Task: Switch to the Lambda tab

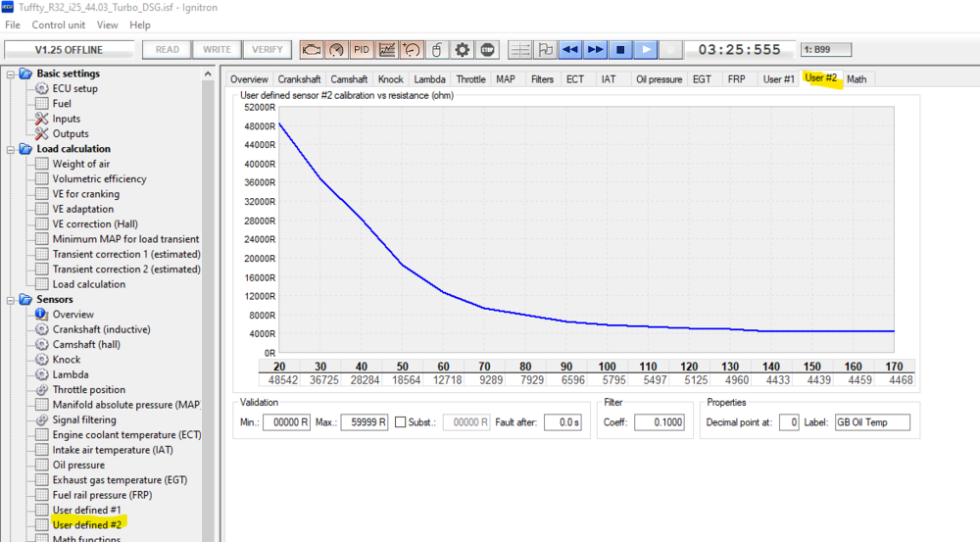Action: point(429,79)
